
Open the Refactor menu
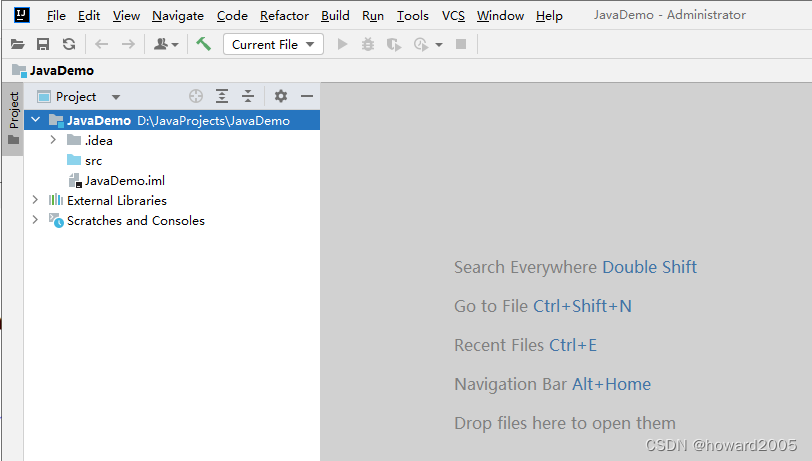tap(284, 16)
